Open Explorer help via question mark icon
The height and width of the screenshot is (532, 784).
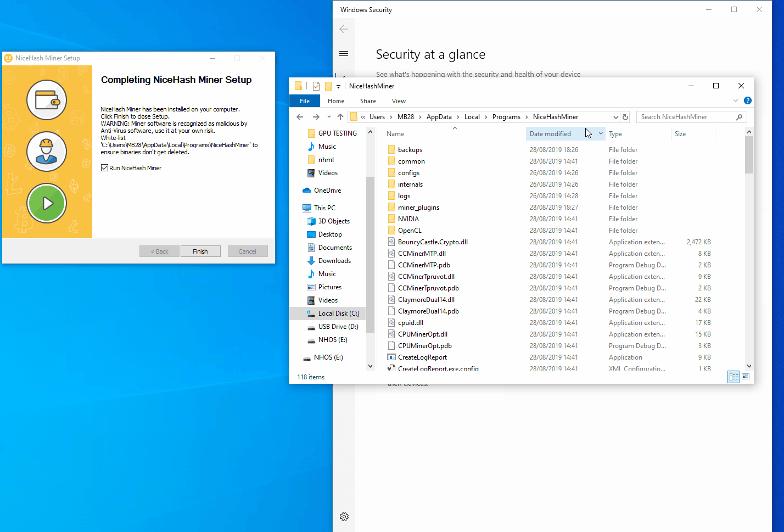(748, 100)
